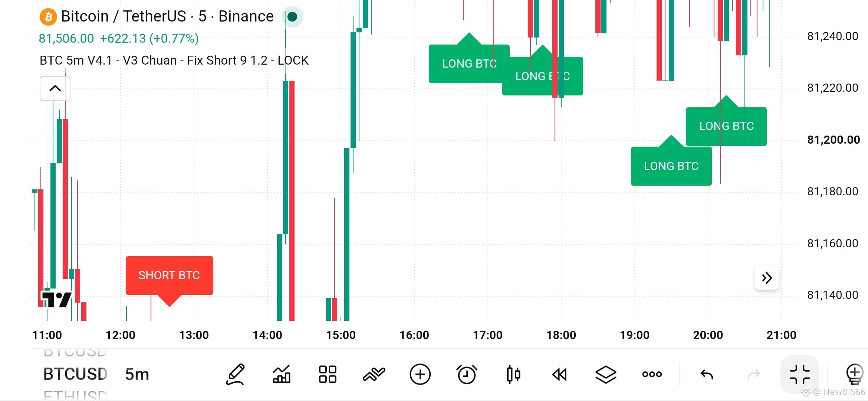The image size is (868, 401).
Task: Undo the last action with the arrow
Action: coord(707,375)
